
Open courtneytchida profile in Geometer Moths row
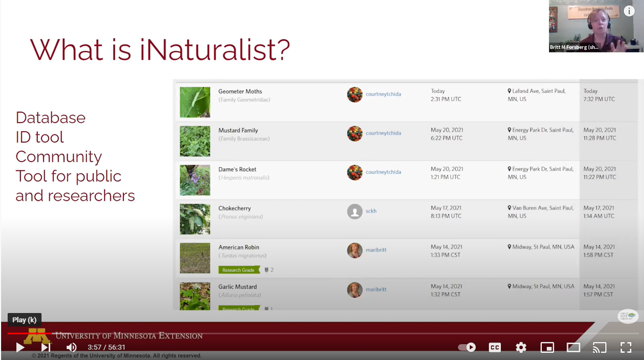383,94
